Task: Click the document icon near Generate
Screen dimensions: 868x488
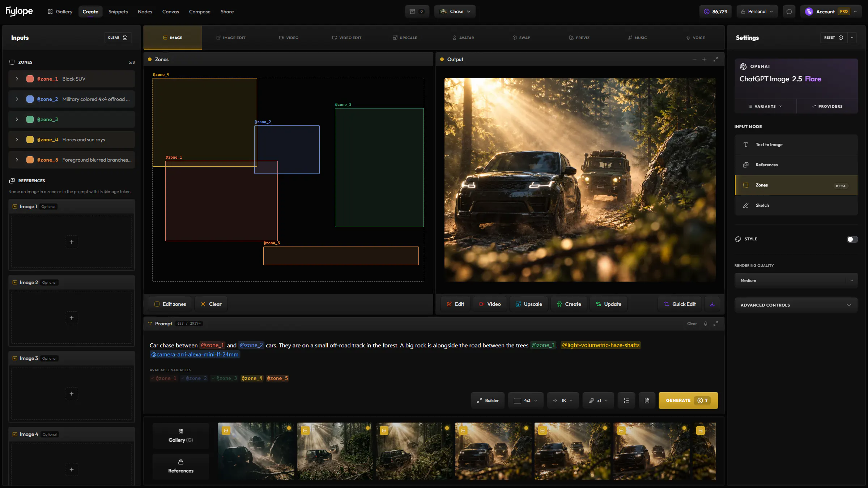Action: (x=647, y=401)
